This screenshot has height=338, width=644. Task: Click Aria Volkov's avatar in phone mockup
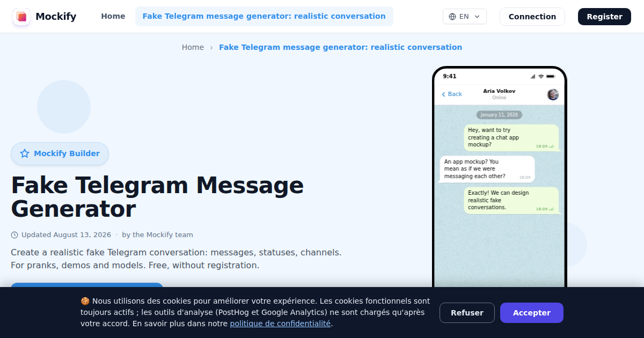(553, 94)
